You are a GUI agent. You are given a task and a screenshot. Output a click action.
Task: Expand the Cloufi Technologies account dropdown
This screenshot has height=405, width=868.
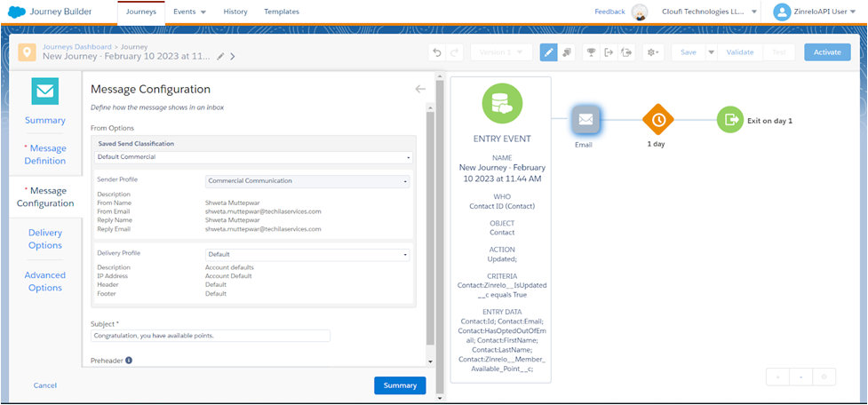click(709, 12)
